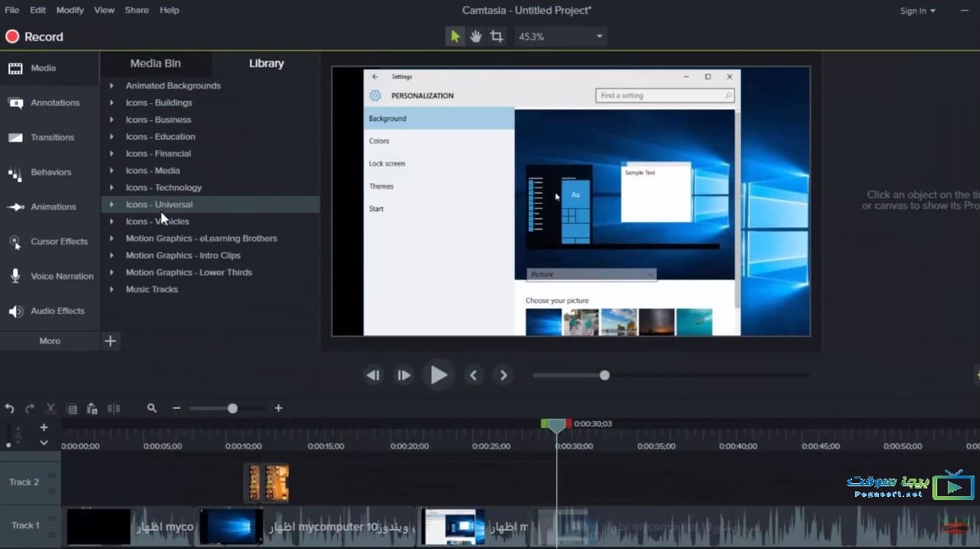Toggle Track 1 visibility eye
980x549 pixels.
[x=53, y=519]
